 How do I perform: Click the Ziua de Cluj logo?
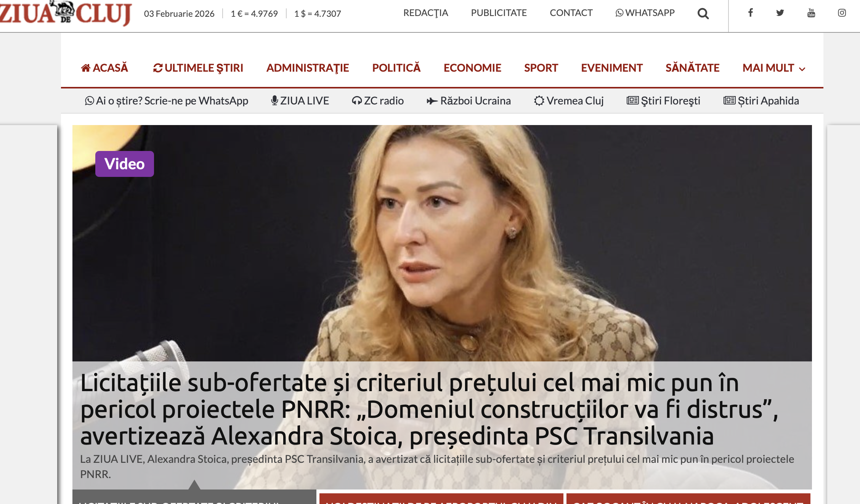[66, 13]
